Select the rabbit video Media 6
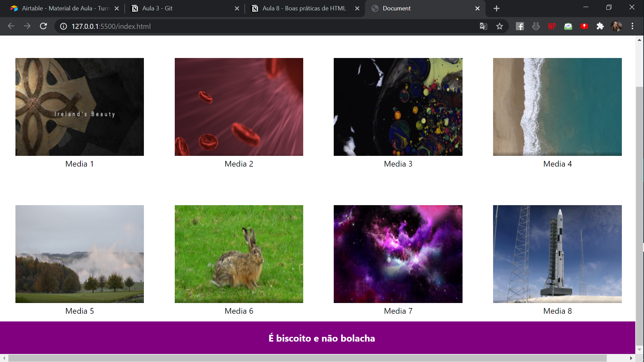The height and width of the screenshot is (362, 644). click(239, 254)
